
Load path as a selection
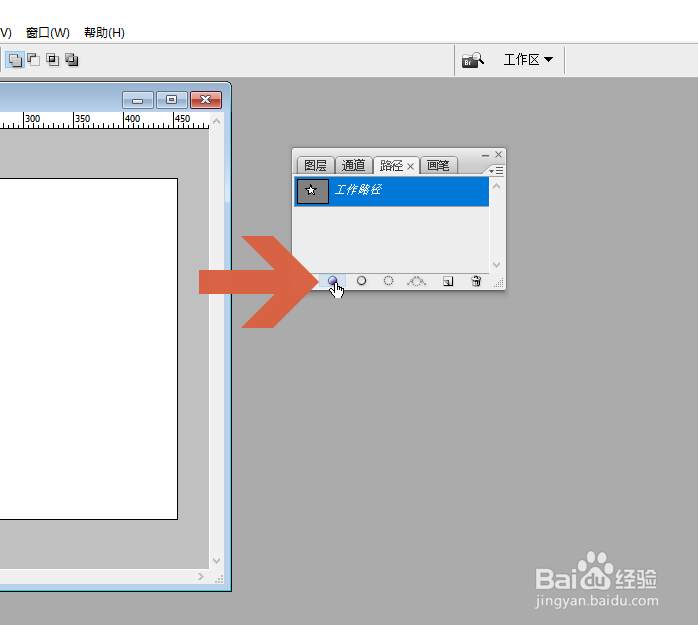point(388,281)
